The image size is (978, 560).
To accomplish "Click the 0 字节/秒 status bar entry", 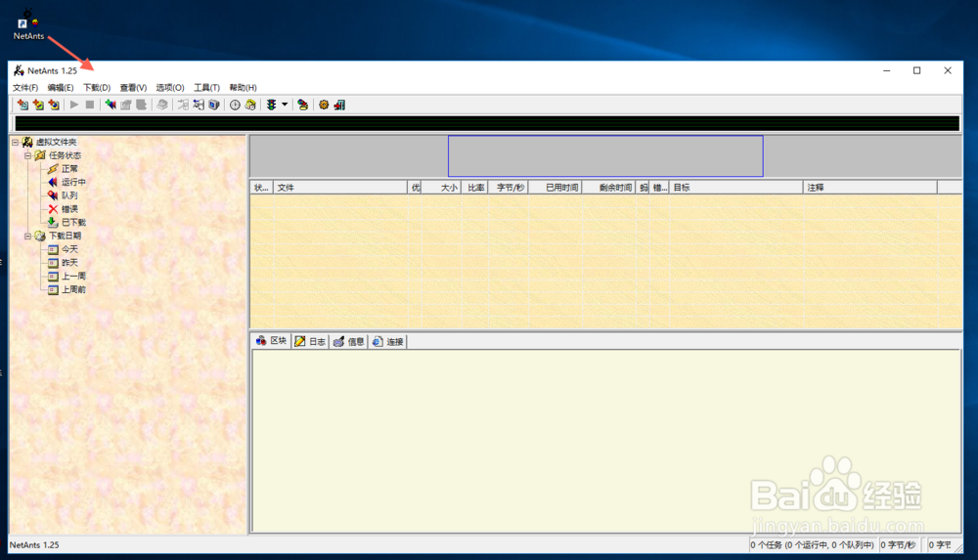I will point(899,545).
